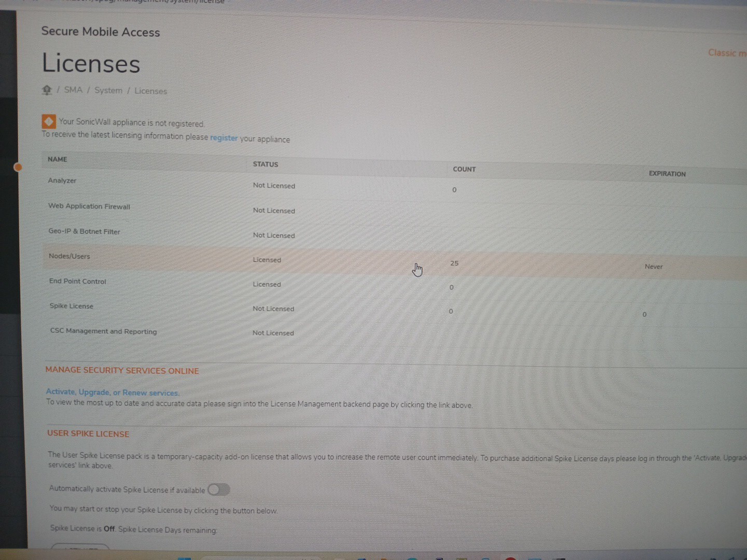Click the home icon in the breadcrumb
The height and width of the screenshot is (560, 747).
tap(47, 90)
